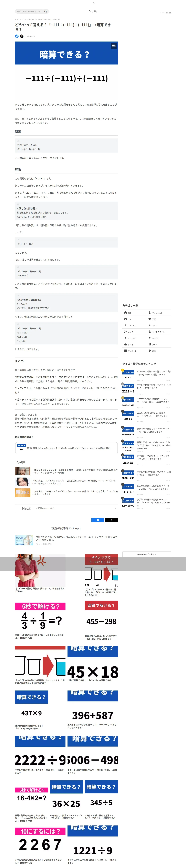Click the News logo in header

[93, 11]
